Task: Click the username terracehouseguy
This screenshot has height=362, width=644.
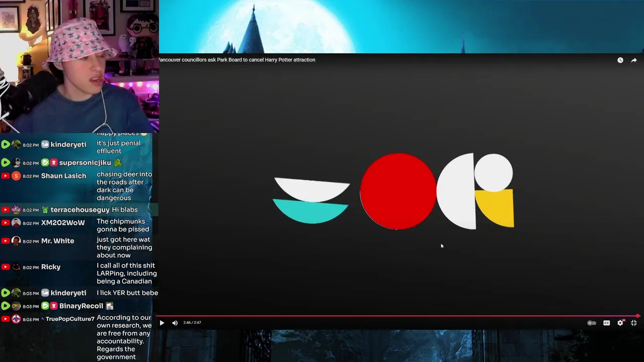Action: point(80,210)
